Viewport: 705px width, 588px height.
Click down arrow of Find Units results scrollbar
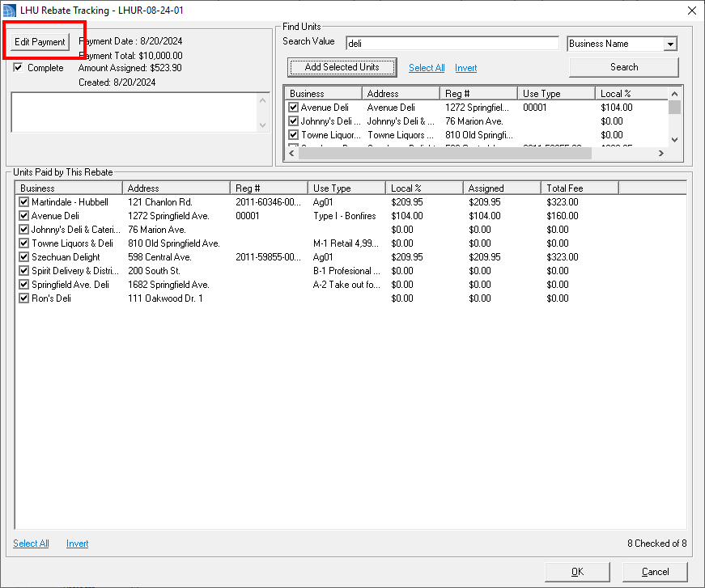coord(674,140)
